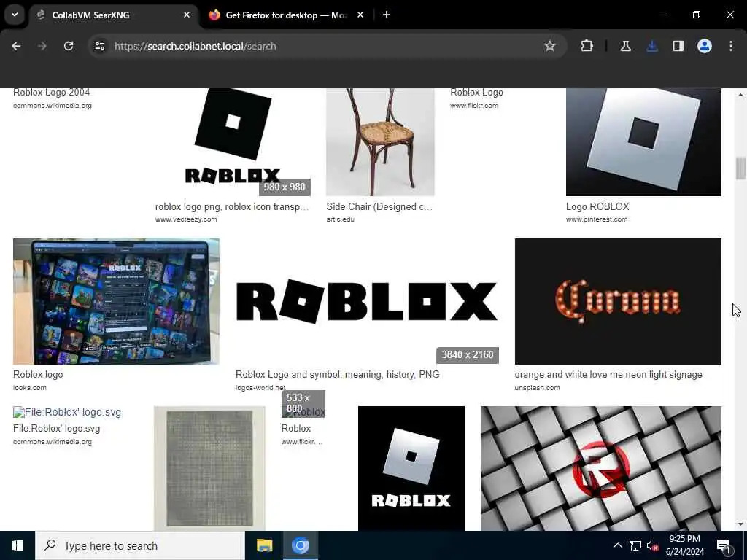
Task: Open the profile avatar menu
Action: 705,46
